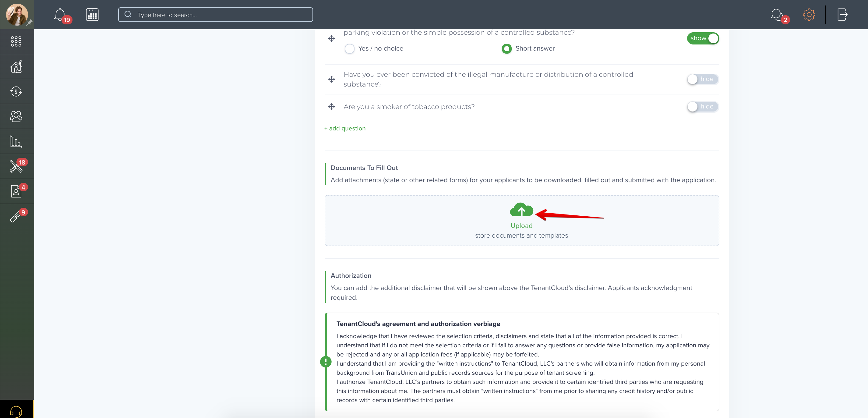The height and width of the screenshot is (418, 868).
Task: Open the calendar icon in top bar
Action: (92, 15)
